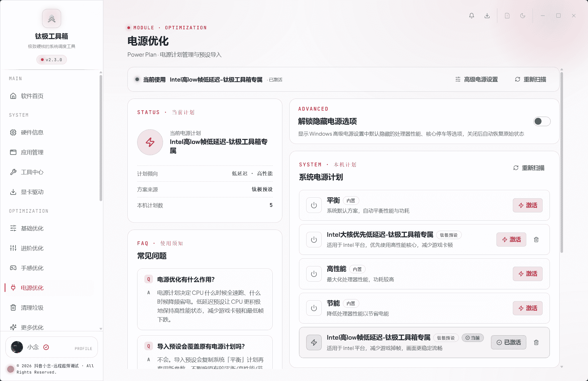Activate the 高性能 power plan
This screenshot has height=381, width=588.
click(x=527, y=274)
